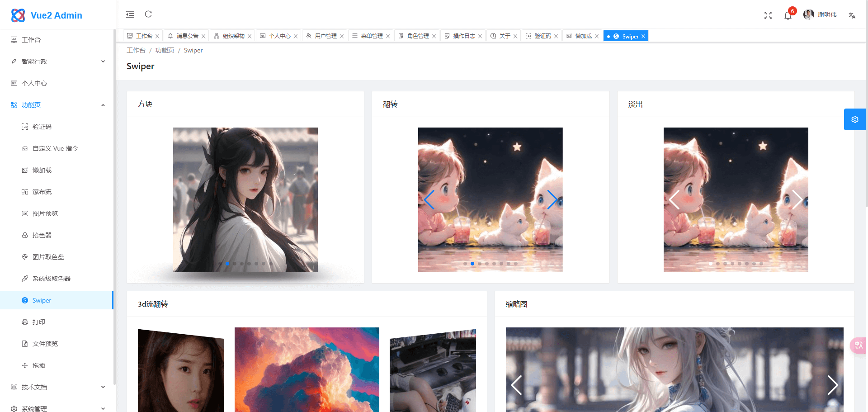Screen dimensions: 868x412
Task: Close the active Swiper tab
Action: tap(643, 36)
